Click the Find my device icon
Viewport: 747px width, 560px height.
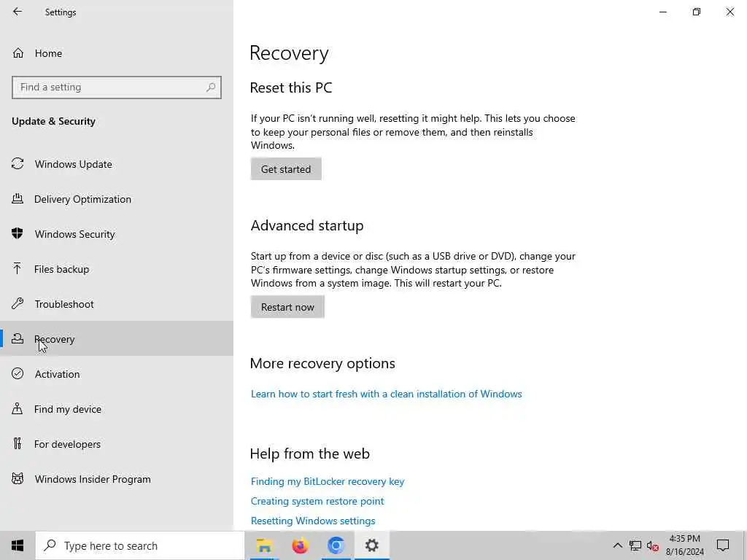point(18,408)
